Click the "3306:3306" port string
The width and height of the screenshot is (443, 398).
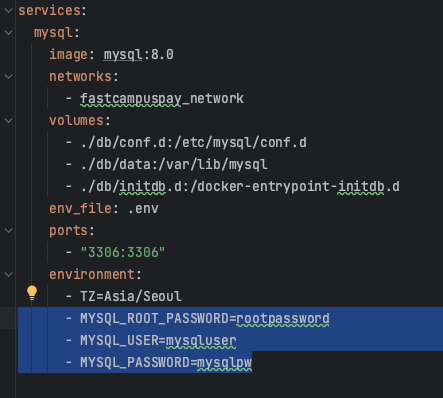123,252
